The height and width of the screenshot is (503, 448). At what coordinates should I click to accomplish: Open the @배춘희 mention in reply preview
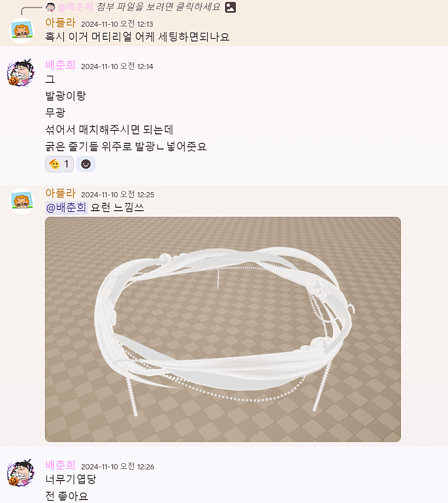coord(76,7)
